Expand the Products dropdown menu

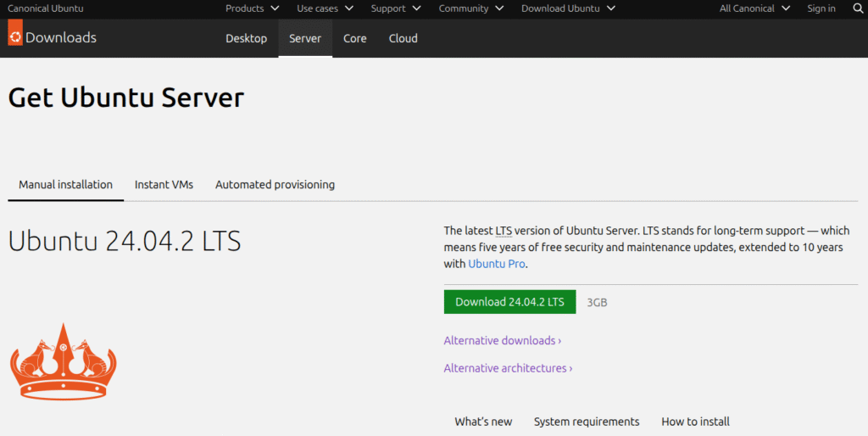(252, 8)
